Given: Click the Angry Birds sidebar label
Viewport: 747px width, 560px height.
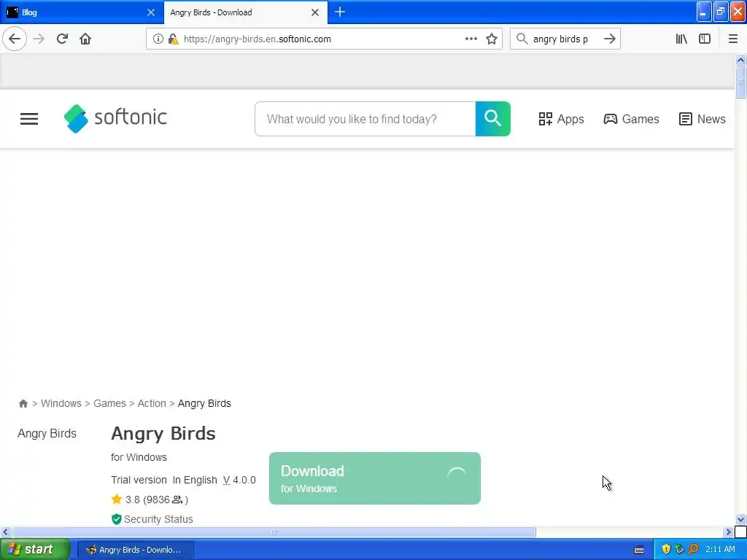Looking at the screenshot, I should 47,433.
